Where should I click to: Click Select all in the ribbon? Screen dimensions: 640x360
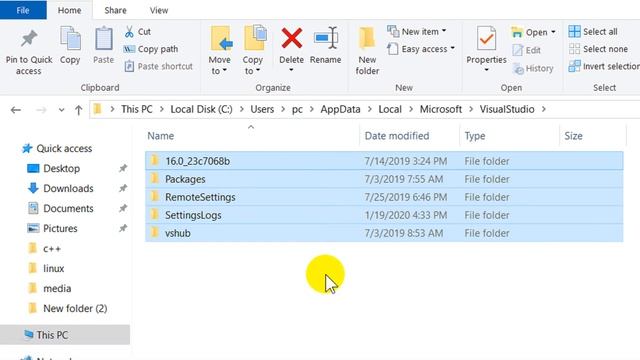point(593,31)
